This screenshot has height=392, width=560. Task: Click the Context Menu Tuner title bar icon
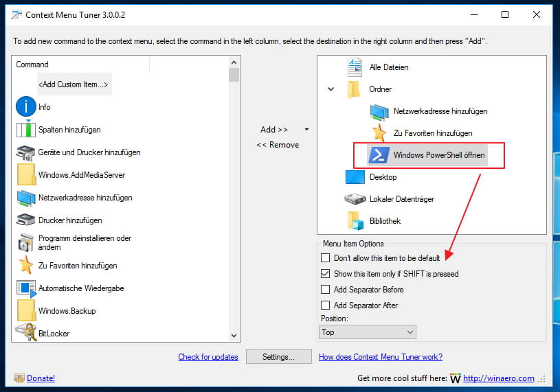coord(16,14)
